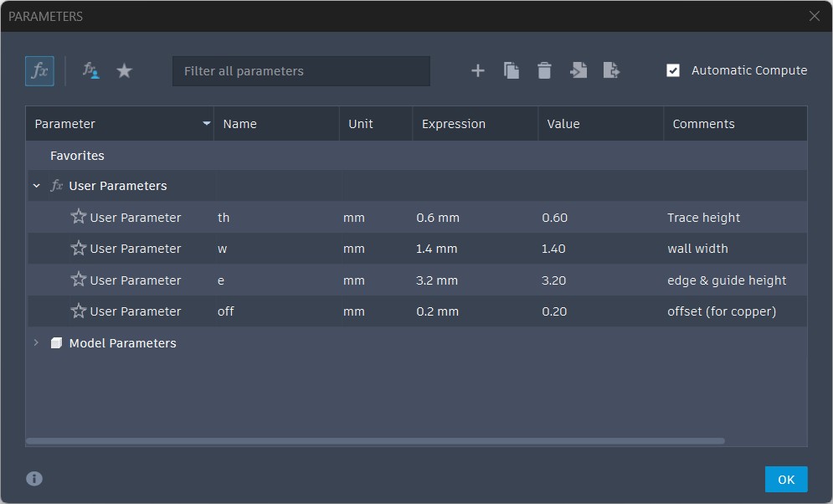Click the fx user parameters filter icon
Screen dimensions: 833x504
90,71
